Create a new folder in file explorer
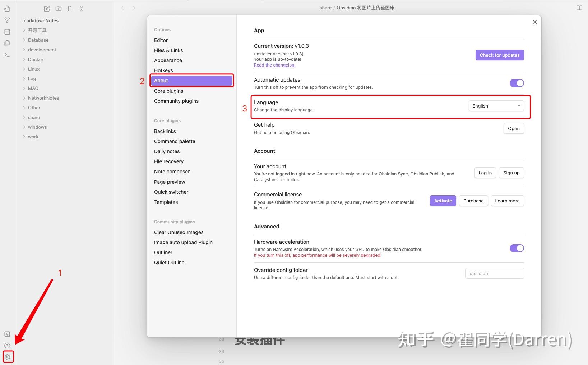This screenshot has height=365, width=588. pyautogui.click(x=59, y=9)
